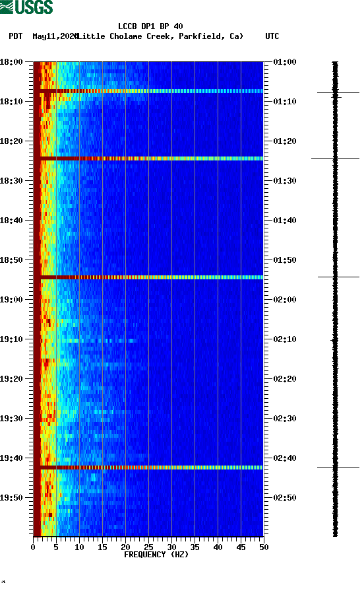Click the 02:20 UTC time label

(285, 379)
